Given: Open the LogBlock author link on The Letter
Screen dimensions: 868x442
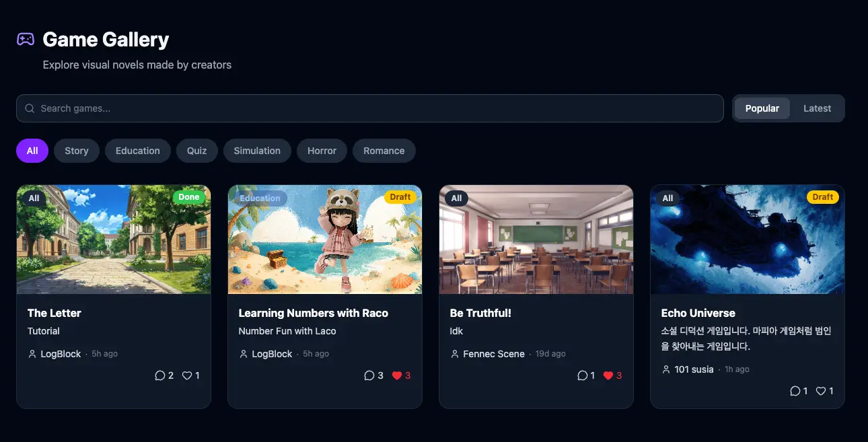Looking at the screenshot, I should coord(61,354).
